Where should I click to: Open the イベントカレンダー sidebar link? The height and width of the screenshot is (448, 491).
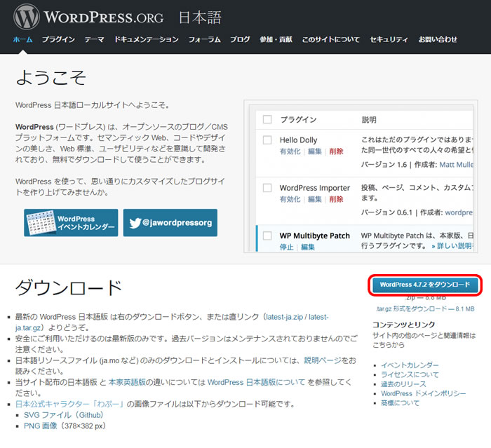[410, 365]
